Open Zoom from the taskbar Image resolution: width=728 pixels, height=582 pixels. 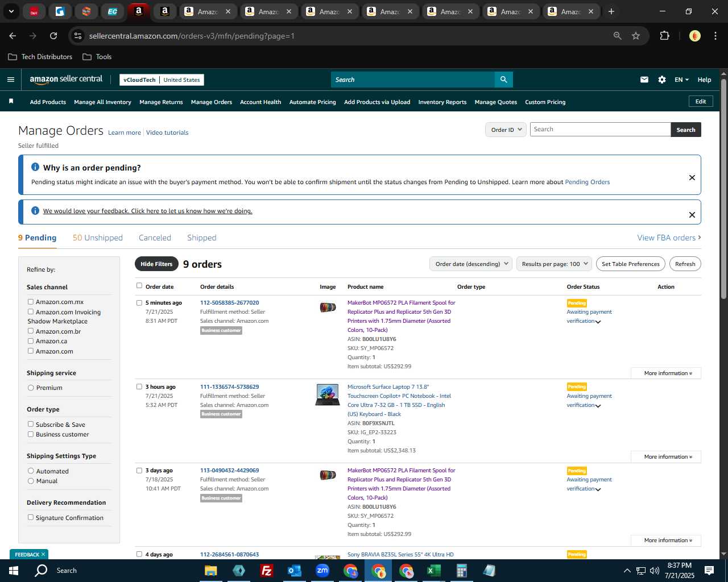pos(322,571)
